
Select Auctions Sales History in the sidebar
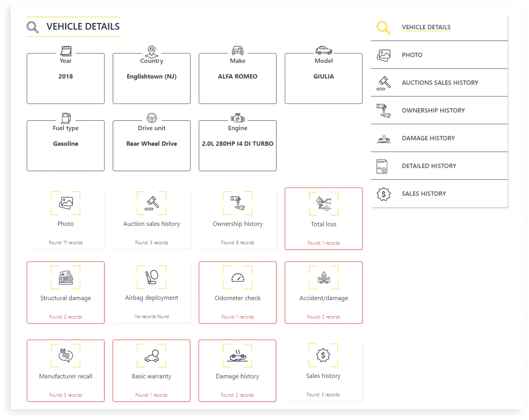(440, 83)
